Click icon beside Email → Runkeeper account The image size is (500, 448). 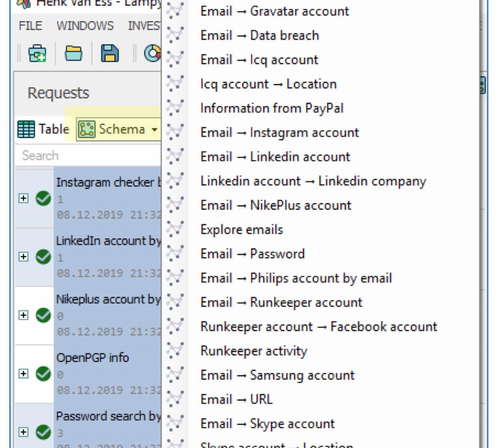(x=175, y=302)
